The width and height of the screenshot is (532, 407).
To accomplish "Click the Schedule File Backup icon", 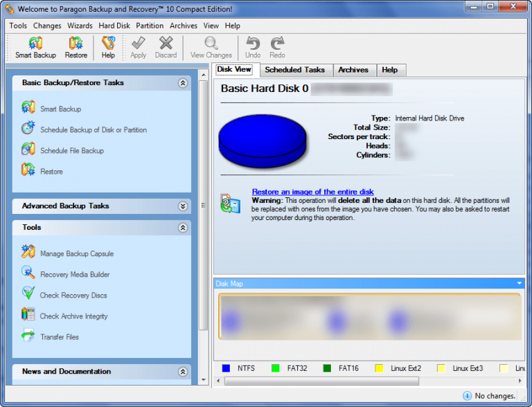I will (x=28, y=149).
